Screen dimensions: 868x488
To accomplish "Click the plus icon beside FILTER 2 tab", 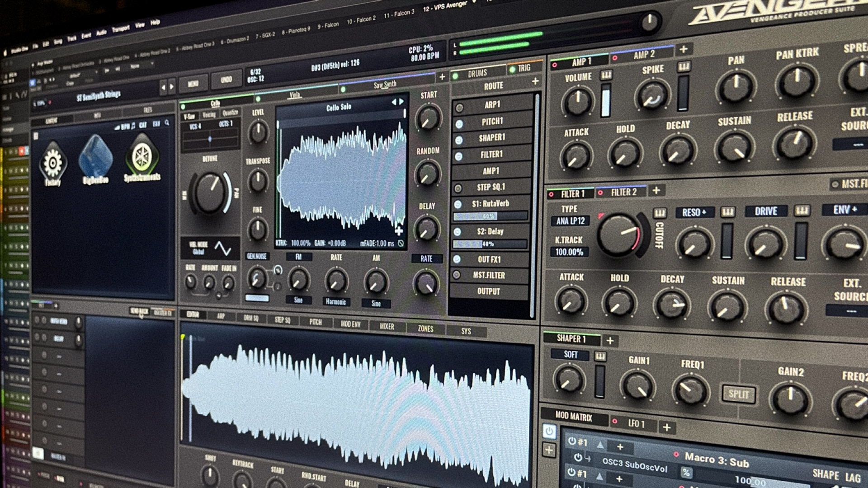I will (656, 191).
